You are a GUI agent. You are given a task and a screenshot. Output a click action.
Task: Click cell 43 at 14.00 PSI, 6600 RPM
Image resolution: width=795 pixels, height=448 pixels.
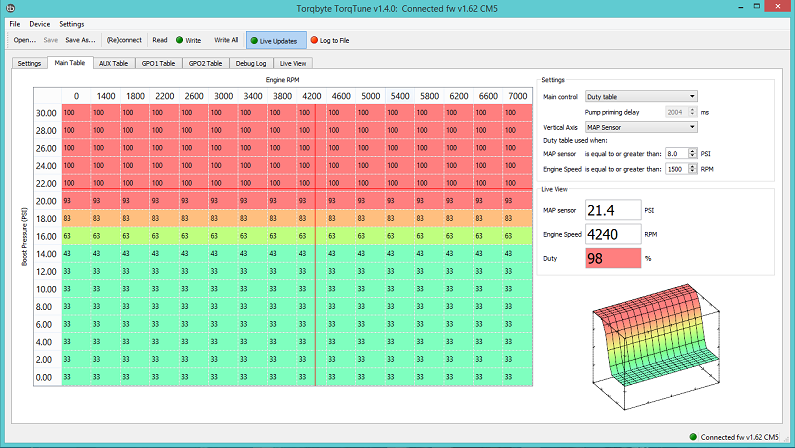(488, 253)
